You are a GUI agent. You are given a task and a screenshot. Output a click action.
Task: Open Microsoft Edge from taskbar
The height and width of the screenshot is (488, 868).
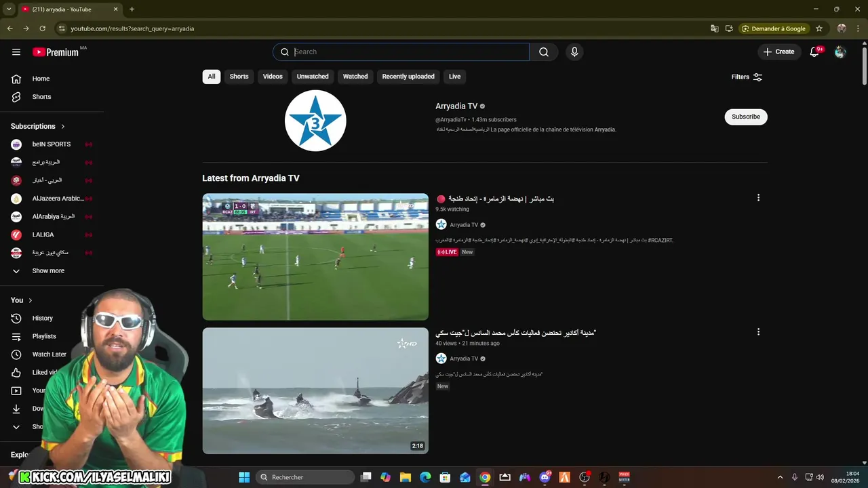click(x=425, y=477)
